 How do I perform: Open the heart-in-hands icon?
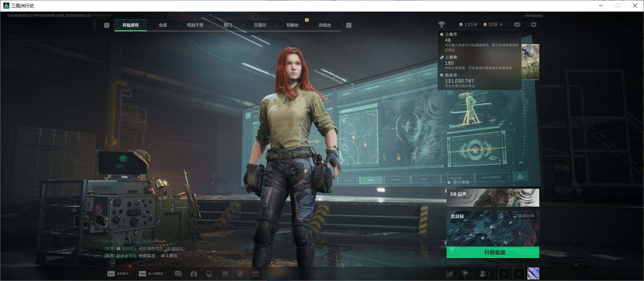point(209,274)
